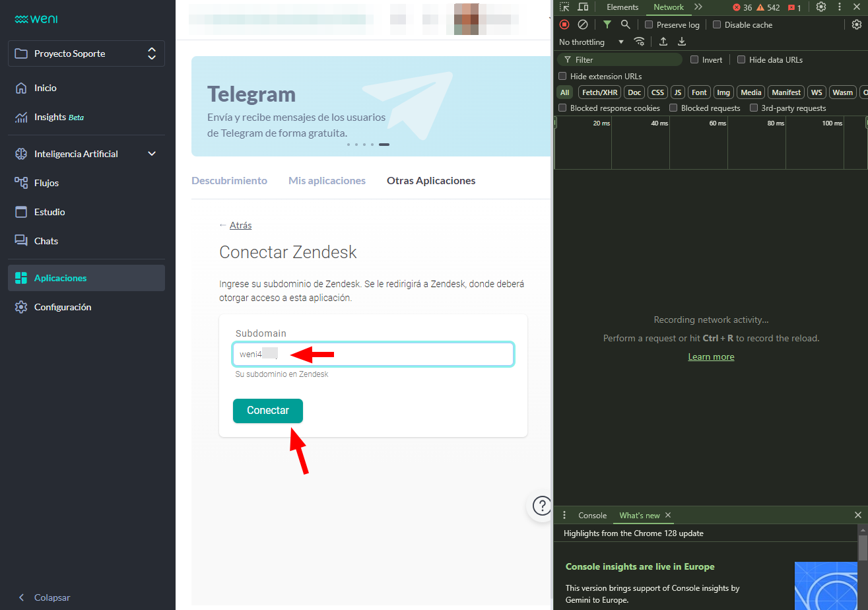Click the export HAR download icon
868x610 pixels.
682,41
